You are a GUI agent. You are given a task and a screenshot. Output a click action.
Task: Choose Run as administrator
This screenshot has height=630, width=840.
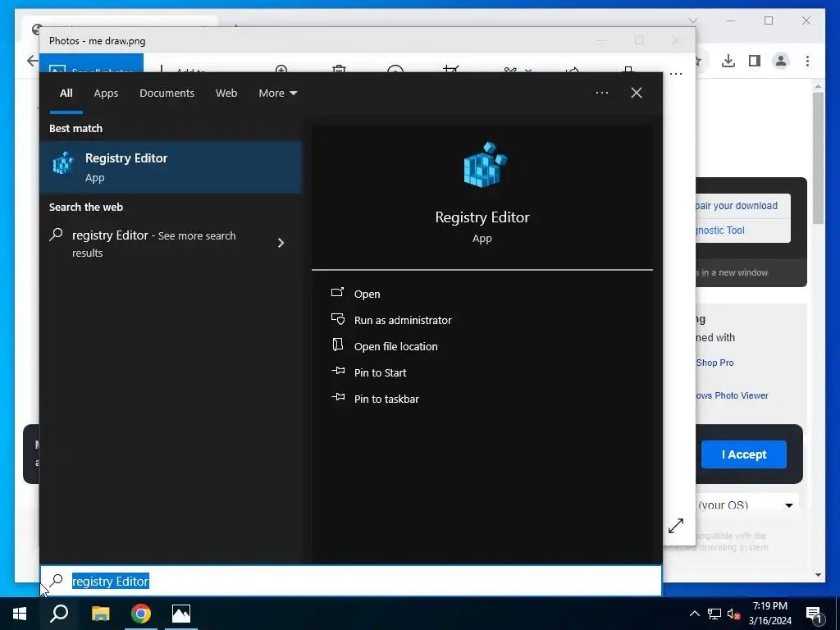[403, 320]
